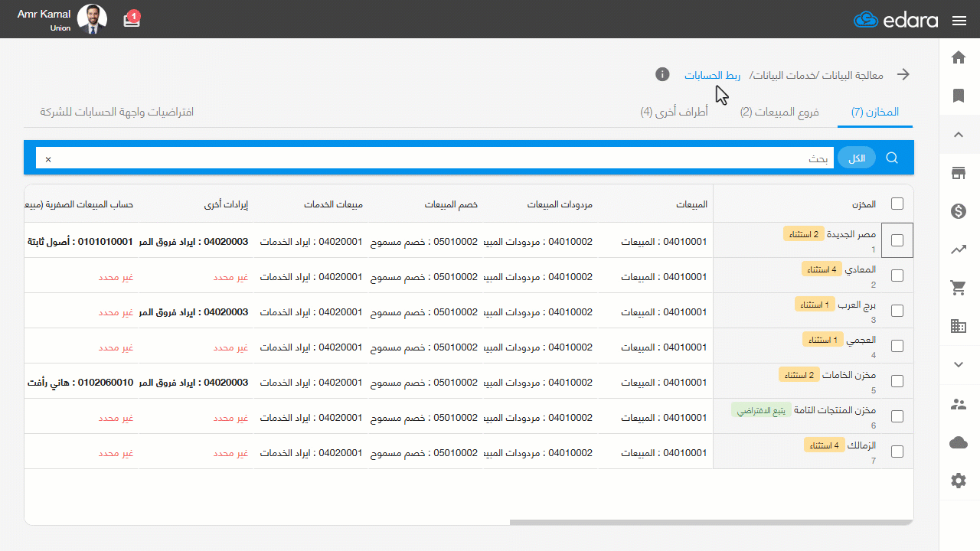Click the edara logo

[896, 20]
